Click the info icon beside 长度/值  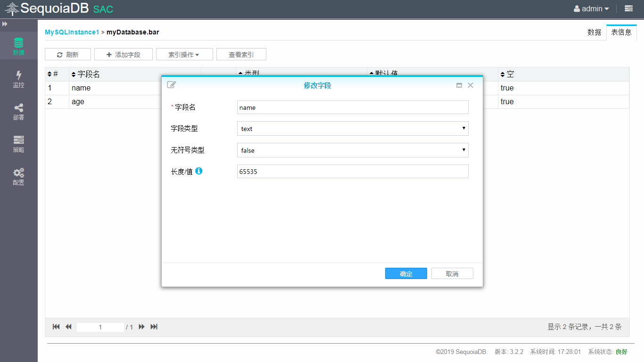click(199, 171)
